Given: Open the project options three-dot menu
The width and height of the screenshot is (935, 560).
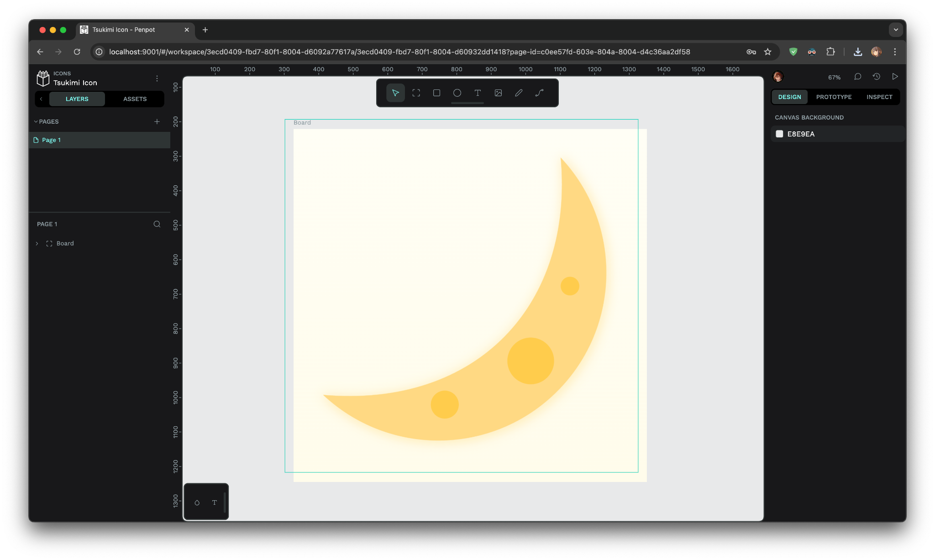Looking at the screenshot, I should tap(157, 78).
